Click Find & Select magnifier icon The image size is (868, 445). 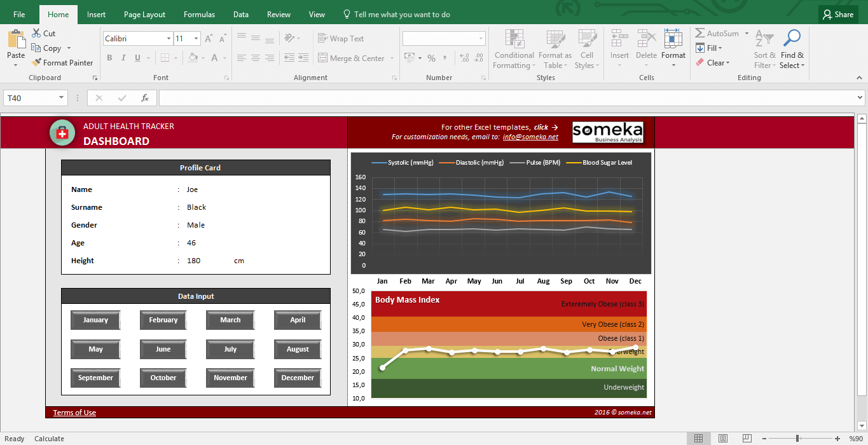point(792,39)
